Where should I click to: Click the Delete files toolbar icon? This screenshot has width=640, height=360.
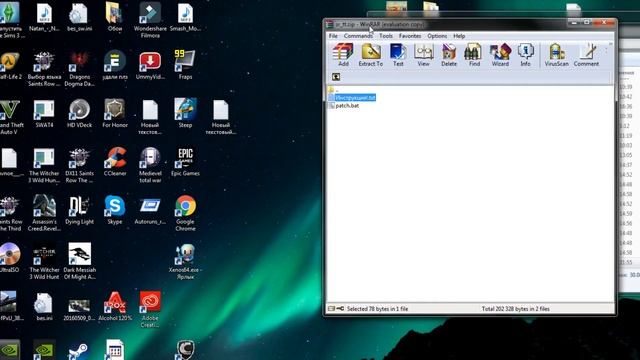pos(449,55)
